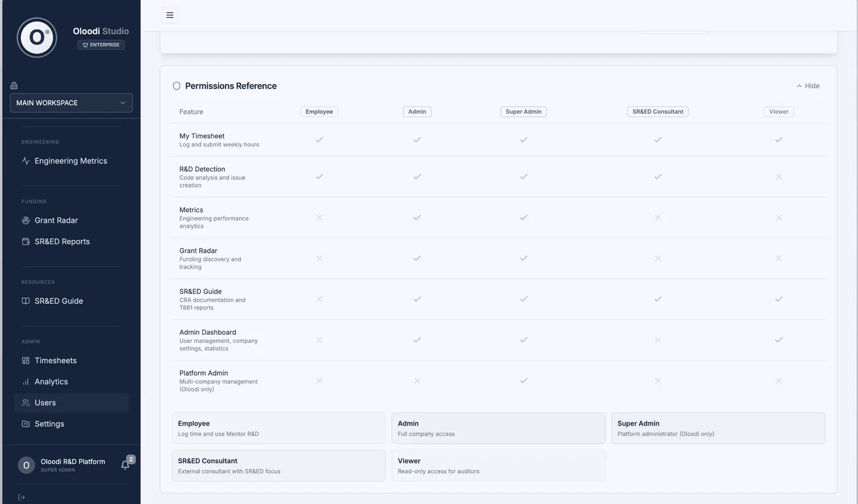
Task: Open the MAIN WORKSPACE dropdown
Action: pos(71,103)
